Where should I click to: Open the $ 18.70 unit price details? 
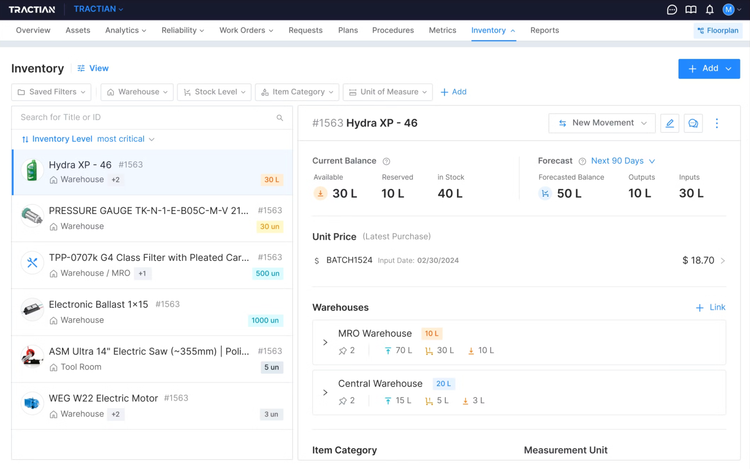pos(704,261)
